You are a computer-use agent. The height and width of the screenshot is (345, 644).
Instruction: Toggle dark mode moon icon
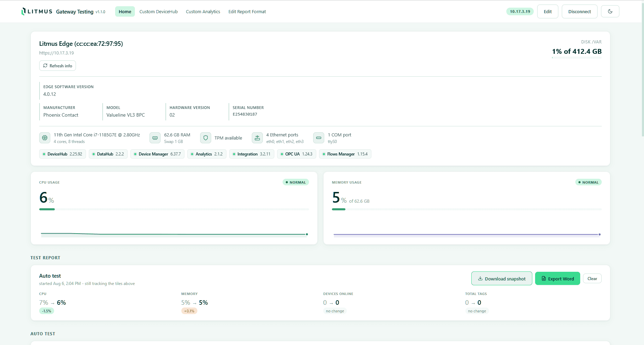(x=610, y=11)
